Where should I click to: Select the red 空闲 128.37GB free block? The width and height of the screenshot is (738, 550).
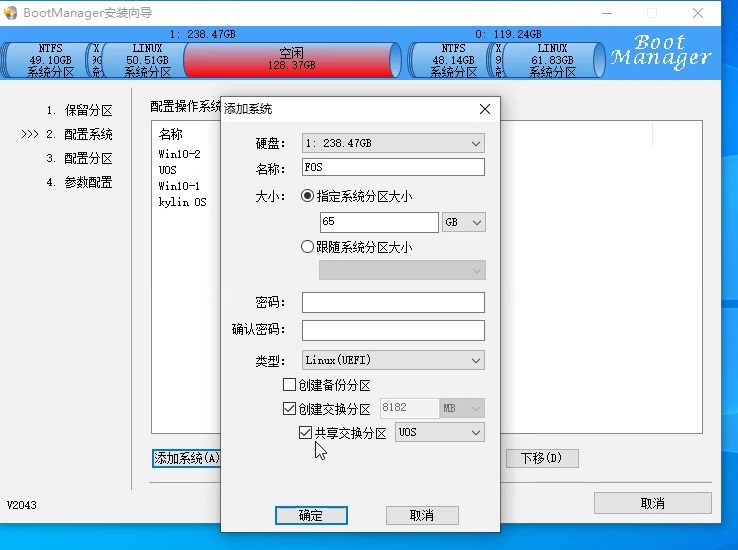click(x=291, y=60)
